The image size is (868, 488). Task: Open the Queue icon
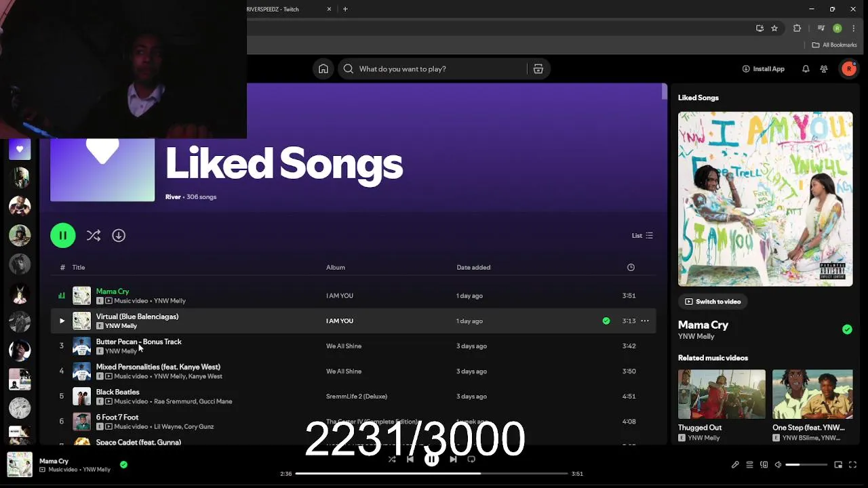click(749, 464)
